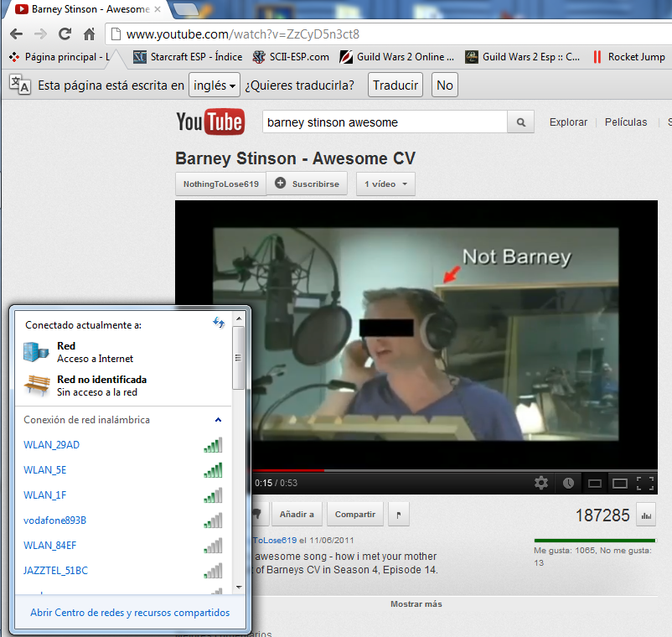The height and width of the screenshot is (637, 672).
Task: Open the Guild Wars 2 Esp bookmark
Action: coord(522,57)
